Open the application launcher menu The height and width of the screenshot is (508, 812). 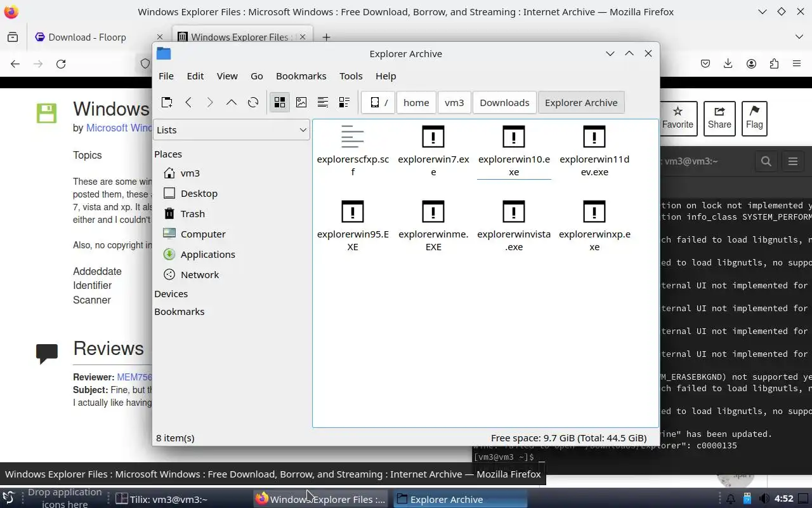point(8,498)
